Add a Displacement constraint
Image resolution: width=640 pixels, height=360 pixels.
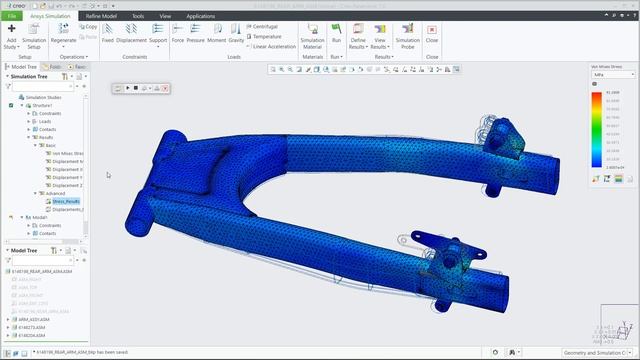point(131,33)
